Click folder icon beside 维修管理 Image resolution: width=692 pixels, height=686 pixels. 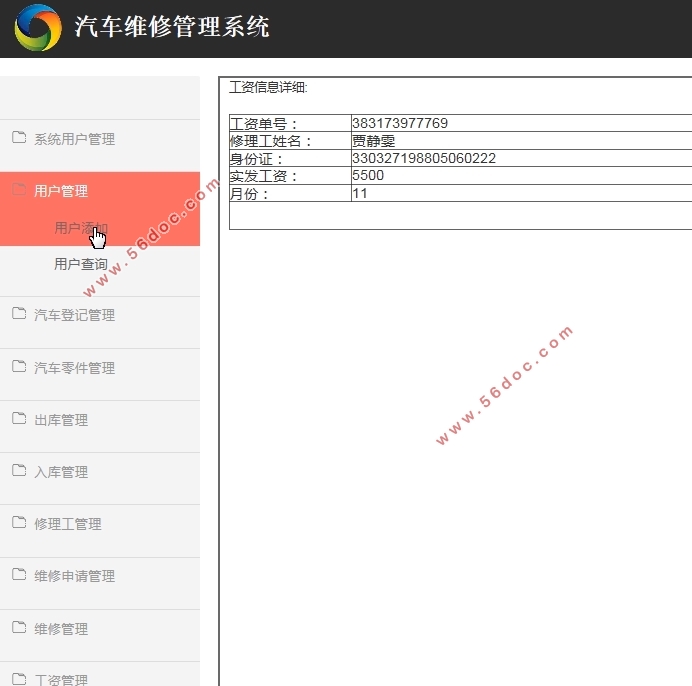pyautogui.click(x=19, y=628)
